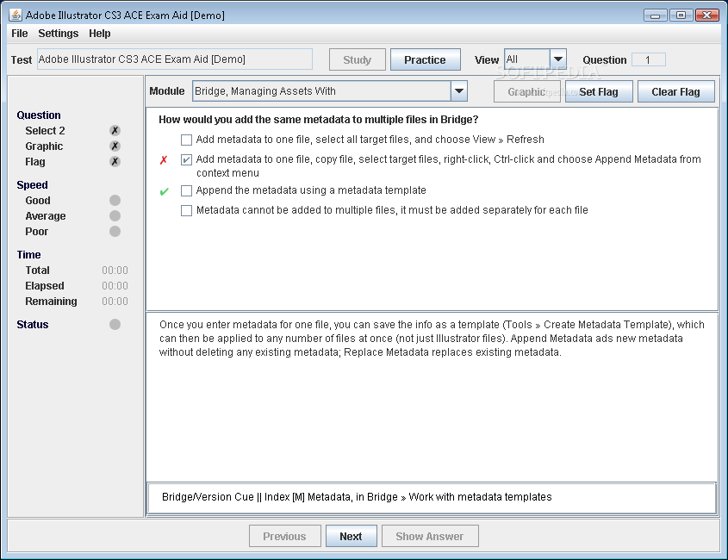This screenshot has height=560, width=728.
Task: Click the explanation text starting 'Once you enter metadata'
Action: [432, 338]
